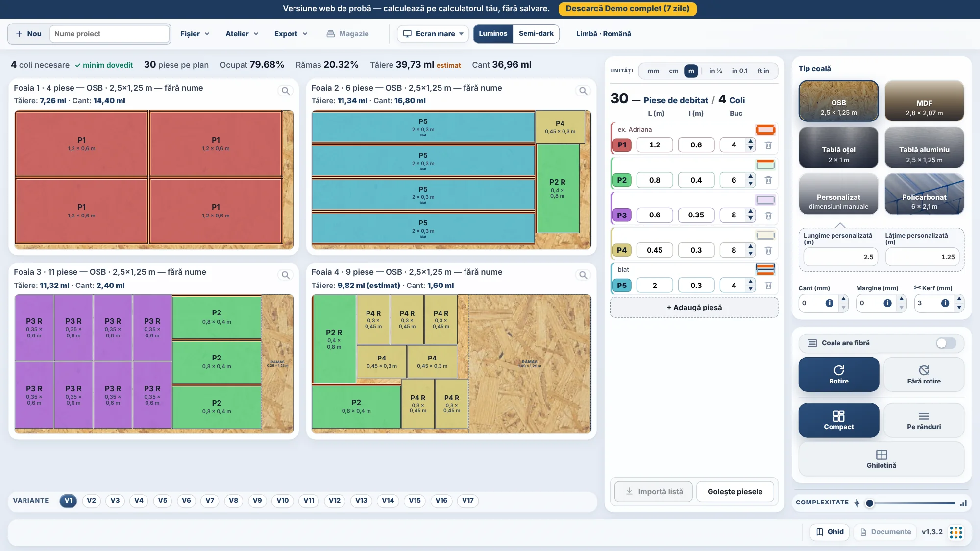Image resolution: width=980 pixels, height=551 pixels.
Task: Select variant V17
Action: click(x=468, y=501)
